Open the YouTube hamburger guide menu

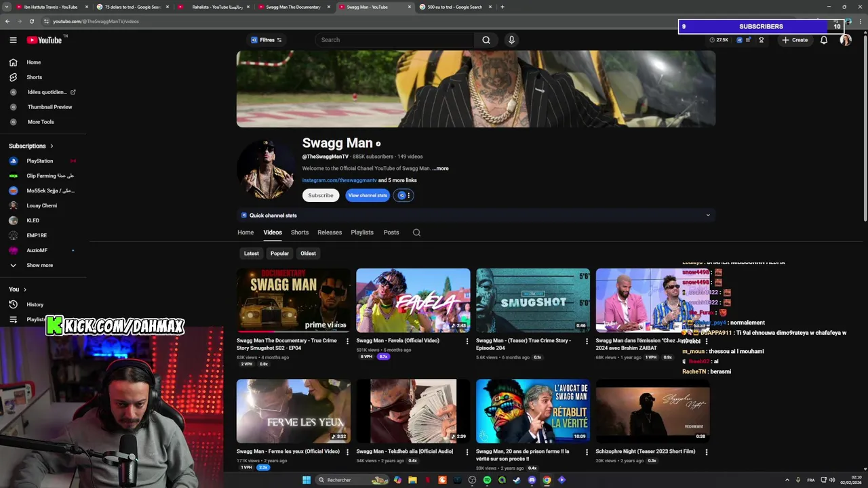point(13,40)
